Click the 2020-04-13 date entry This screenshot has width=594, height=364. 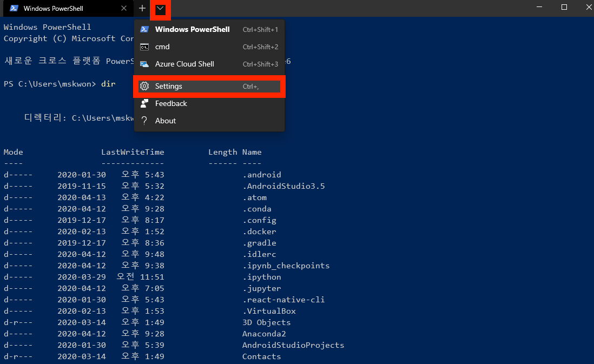point(82,197)
